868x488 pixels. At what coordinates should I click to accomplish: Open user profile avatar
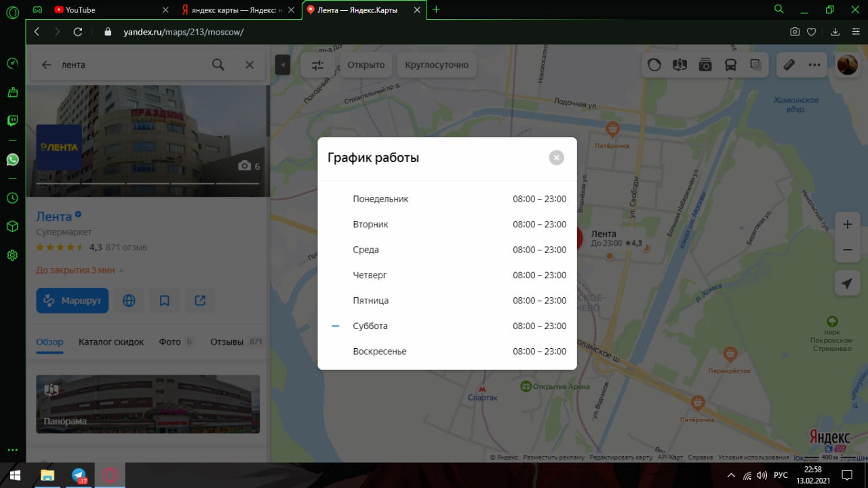tap(848, 65)
